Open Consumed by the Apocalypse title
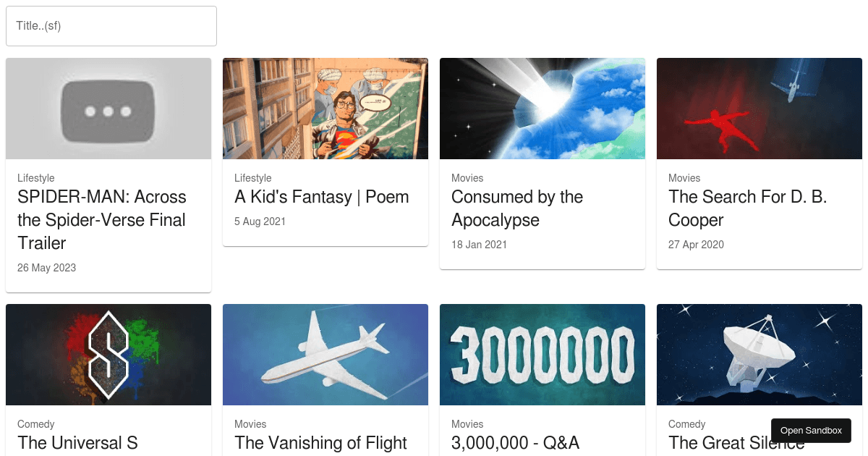 click(517, 208)
